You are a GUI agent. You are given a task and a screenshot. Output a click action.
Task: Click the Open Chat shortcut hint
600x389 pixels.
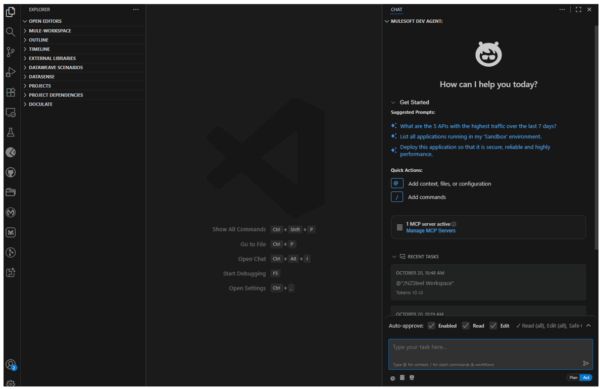point(274,259)
